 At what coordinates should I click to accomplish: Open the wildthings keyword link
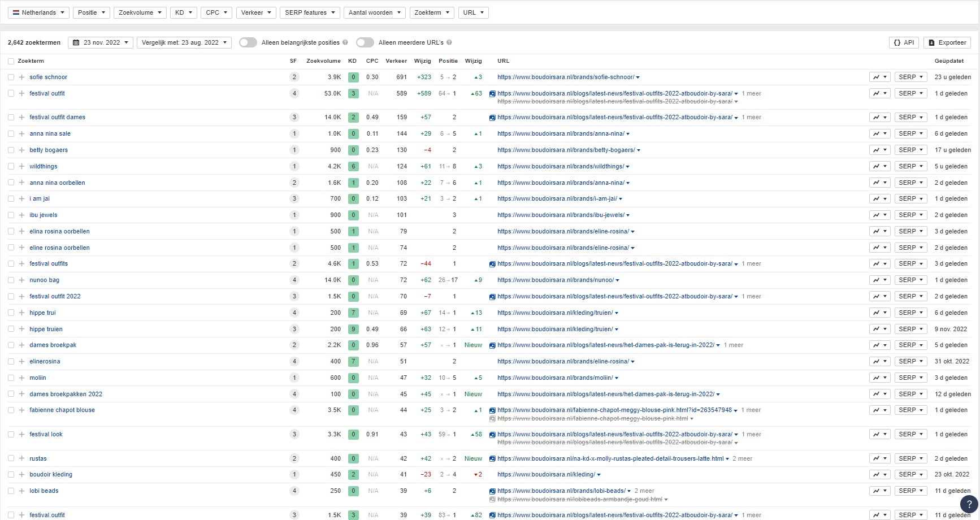click(x=43, y=166)
